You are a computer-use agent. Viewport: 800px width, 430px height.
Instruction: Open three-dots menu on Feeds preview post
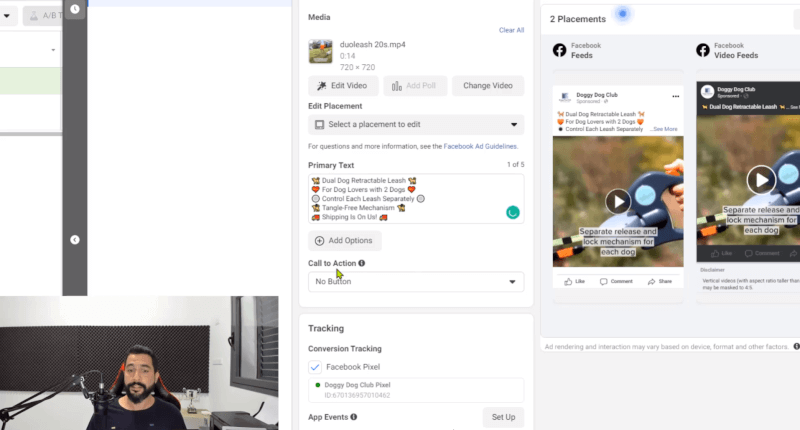click(676, 96)
